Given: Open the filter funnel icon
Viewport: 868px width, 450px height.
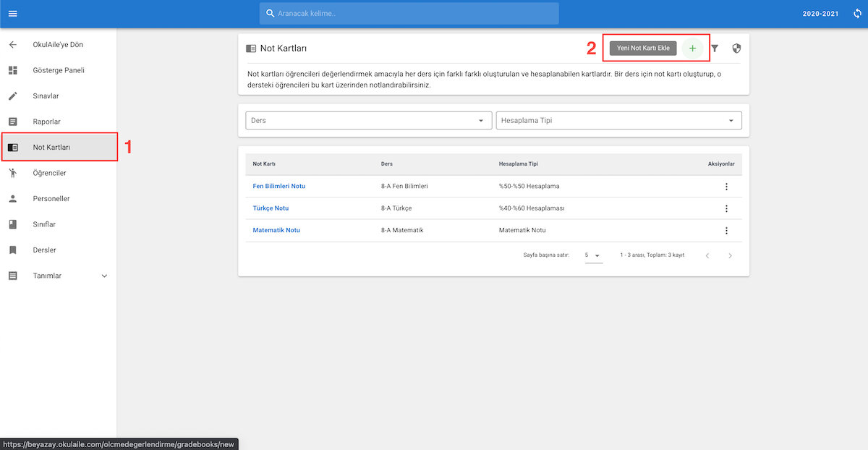Looking at the screenshot, I should [x=715, y=48].
